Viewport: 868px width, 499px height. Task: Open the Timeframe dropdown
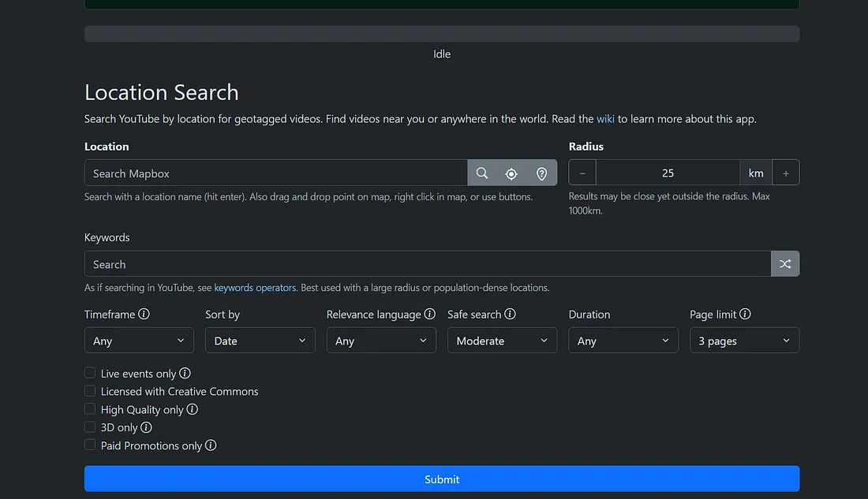[x=139, y=341]
